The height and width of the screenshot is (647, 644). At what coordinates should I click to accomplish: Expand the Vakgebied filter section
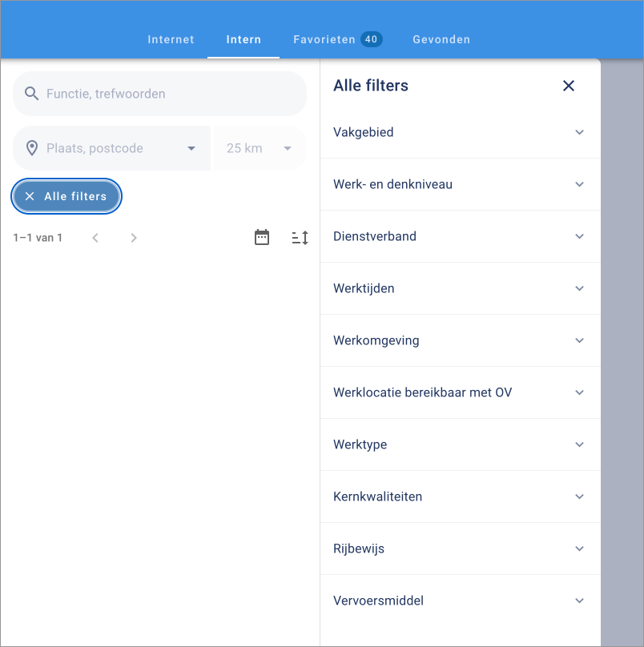tap(460, 132)
